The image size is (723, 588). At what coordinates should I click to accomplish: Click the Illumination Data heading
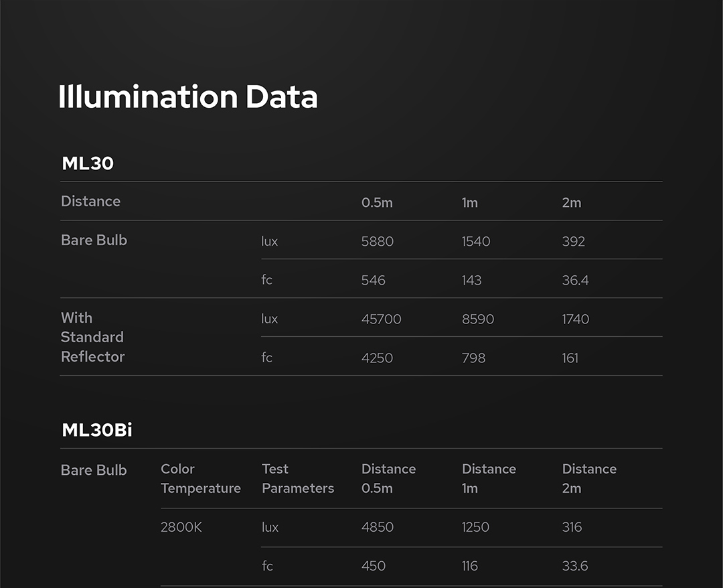[187, 97]
